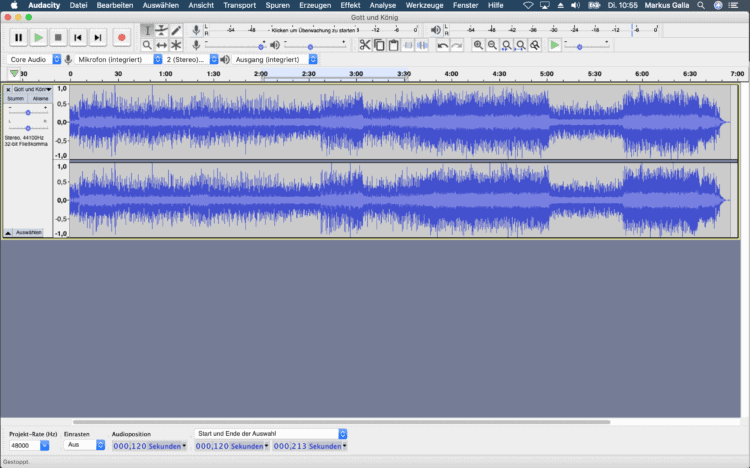
Task: Zoom out with the toolbar magnifier
Action: (x=492, y=45)
